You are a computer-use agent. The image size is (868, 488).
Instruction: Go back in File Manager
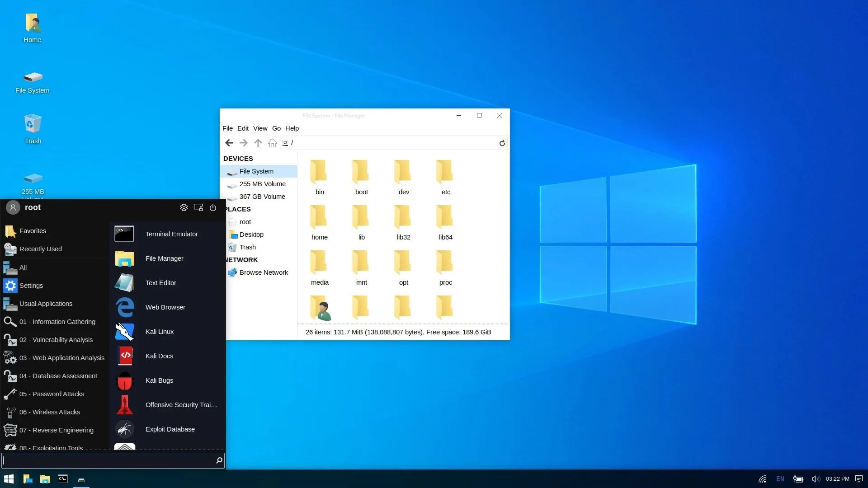(229, 143)
